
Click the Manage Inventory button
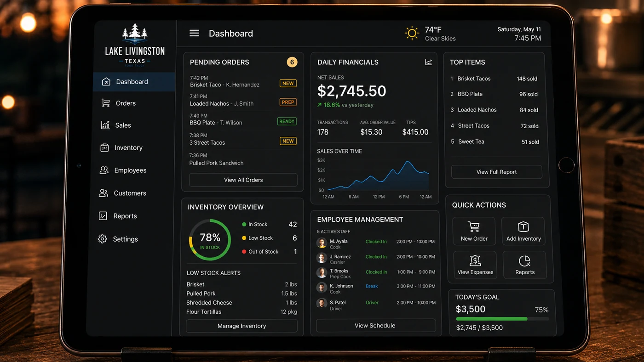[x=241, y=326]
